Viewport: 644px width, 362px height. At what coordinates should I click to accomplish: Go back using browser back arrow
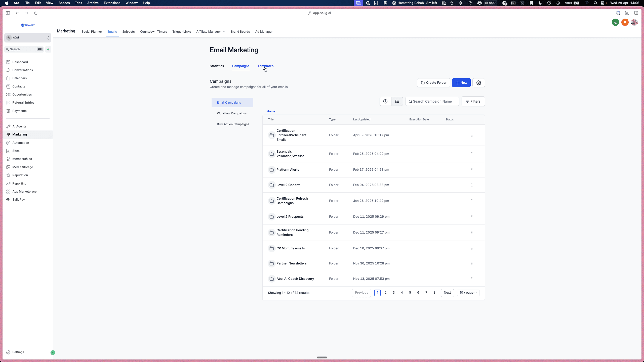(17, 13)
